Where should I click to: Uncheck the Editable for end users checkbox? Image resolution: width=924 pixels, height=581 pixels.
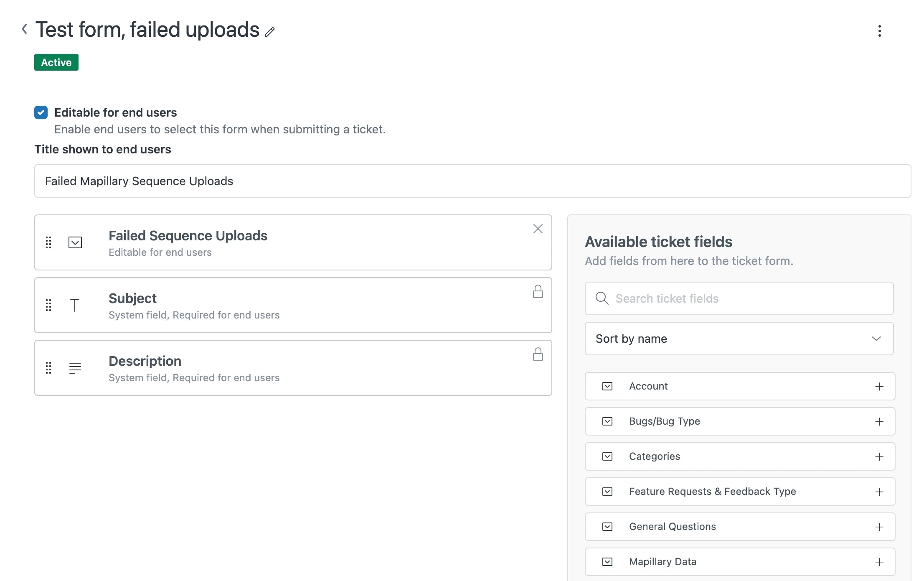click(41, 112)
